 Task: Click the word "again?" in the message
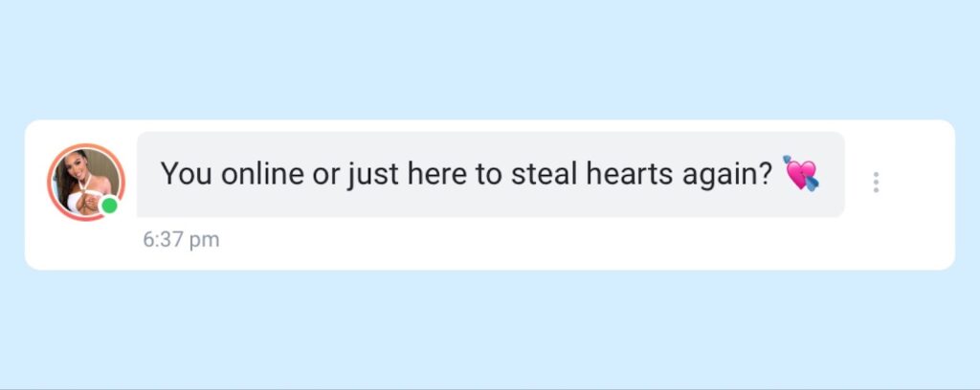728,175
